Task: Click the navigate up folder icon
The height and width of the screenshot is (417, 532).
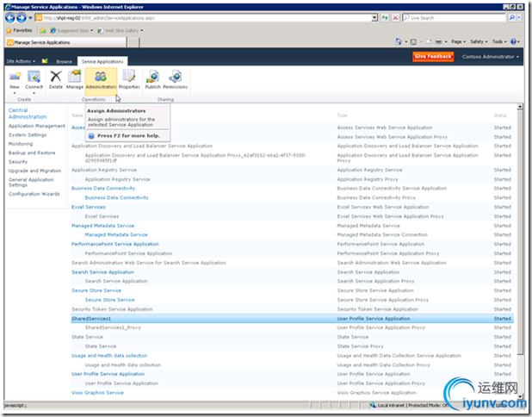Action: tap(45, 61)
